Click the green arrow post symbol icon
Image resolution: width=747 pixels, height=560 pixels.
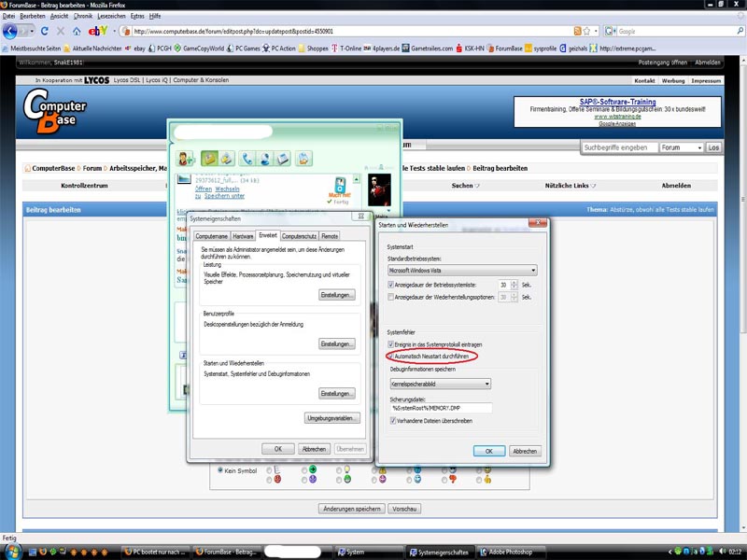pos(313,469)
